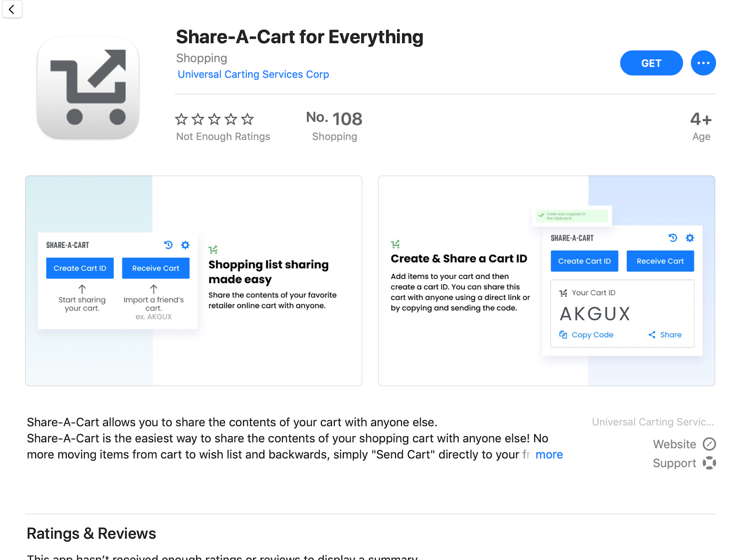Click the up arrow above 'Start sharing your cart'
The width and height of the screenshot is (742, 560).
coord(82,289)
